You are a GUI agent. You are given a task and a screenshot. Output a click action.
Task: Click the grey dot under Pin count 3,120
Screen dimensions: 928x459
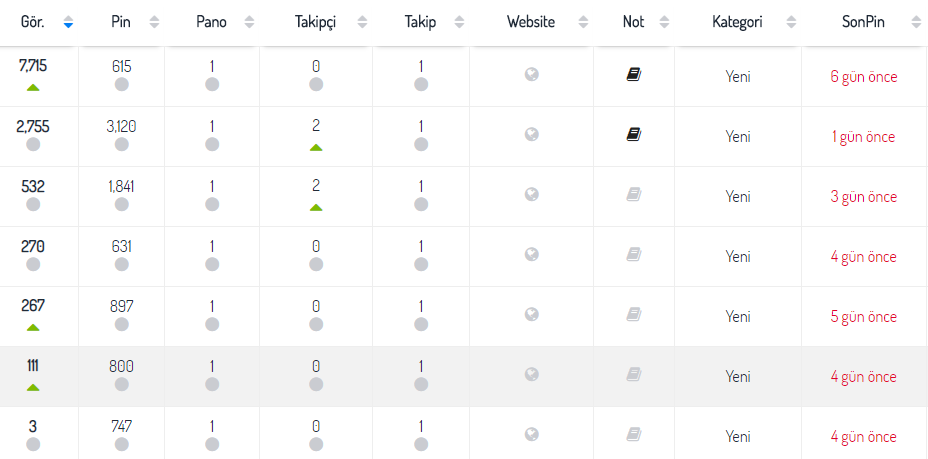(122, 144)
